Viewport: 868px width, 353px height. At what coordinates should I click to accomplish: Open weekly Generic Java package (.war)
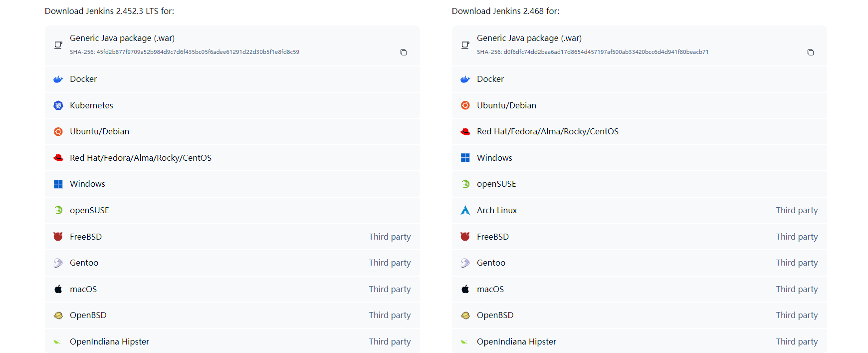tap(529, 38)
